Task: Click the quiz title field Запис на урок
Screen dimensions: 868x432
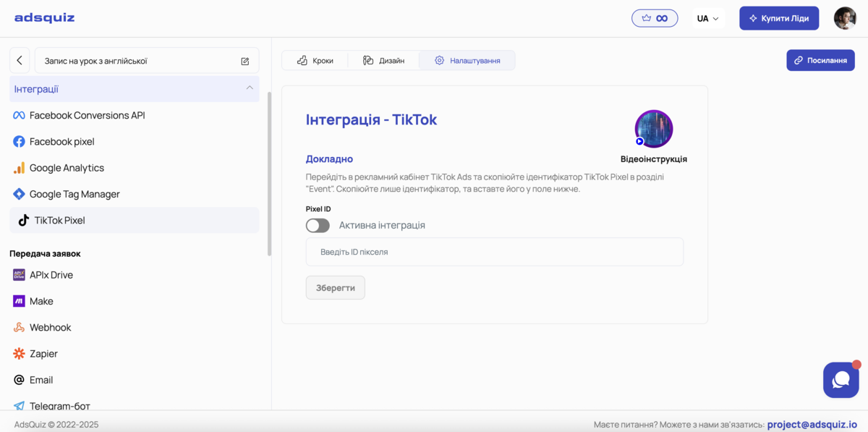Action: coord(147,61)
